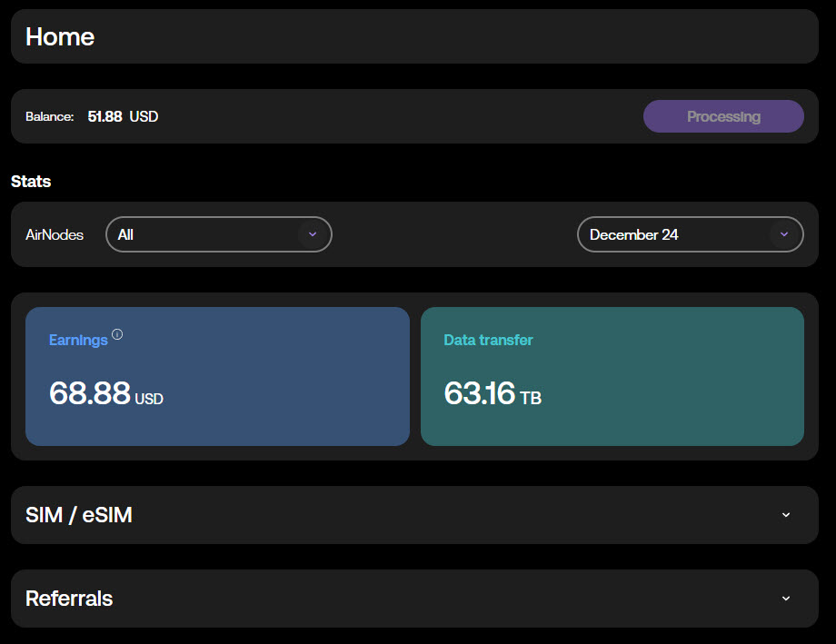Click the chevron arrow on SIM / eSIM row

pos(786,514)
